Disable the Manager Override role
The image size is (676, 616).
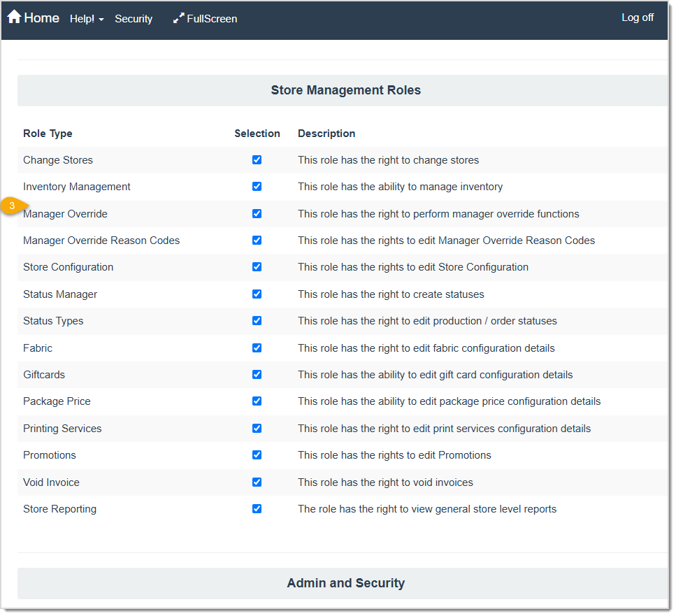coord(257,213)
